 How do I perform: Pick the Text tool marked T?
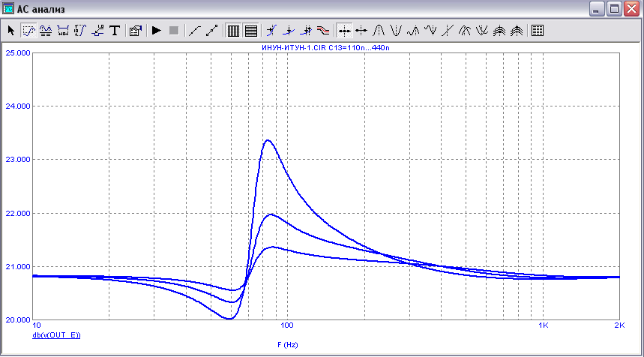[115, 31]
